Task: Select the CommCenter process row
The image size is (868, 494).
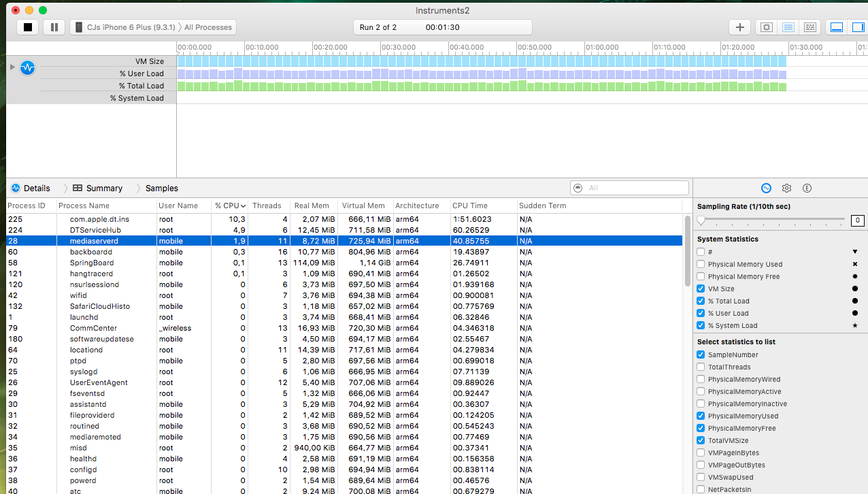Action: tap(344, 328)
